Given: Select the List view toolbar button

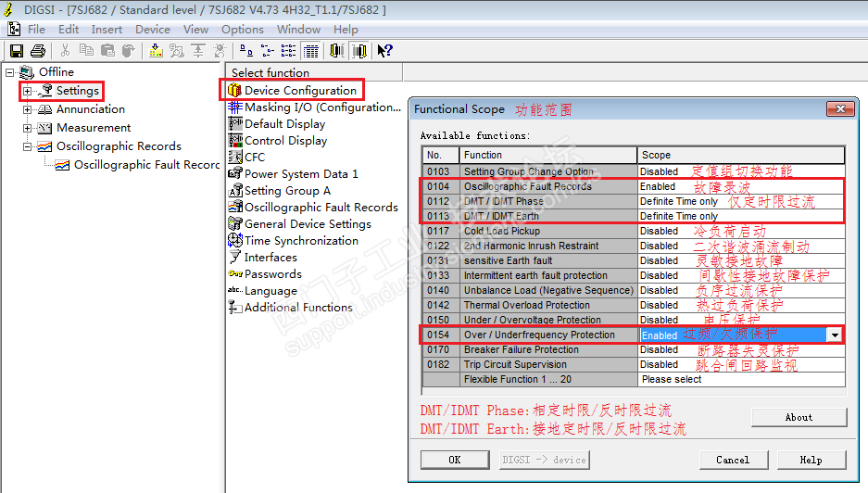Looking at the screenshot, I should pos(288,51).
